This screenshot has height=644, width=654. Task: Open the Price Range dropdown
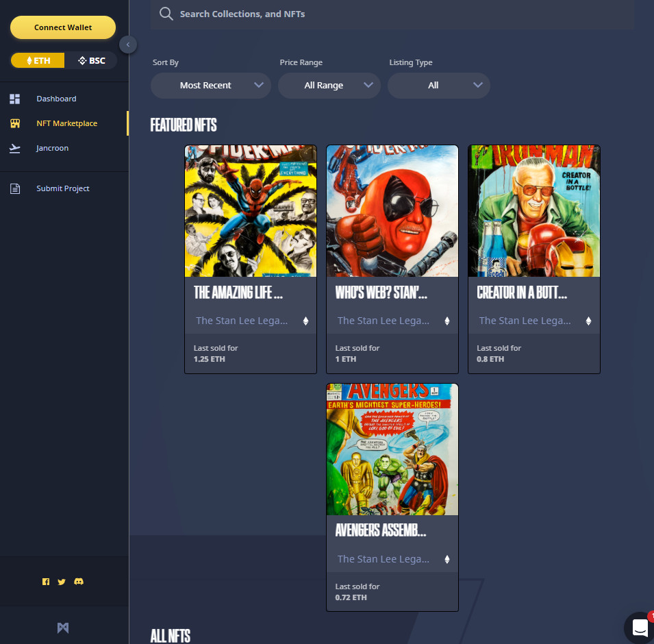click(x=329, y=86)
